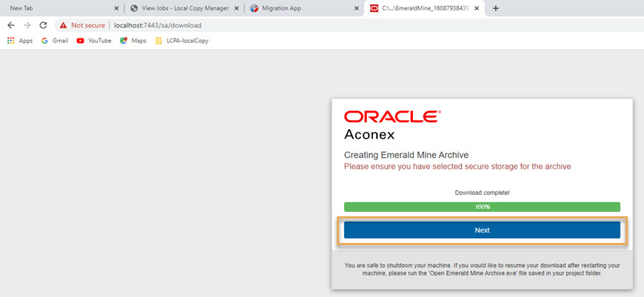Click the Oracle logo
Screen dimensions: 644x297
click(x=392, y=117)
